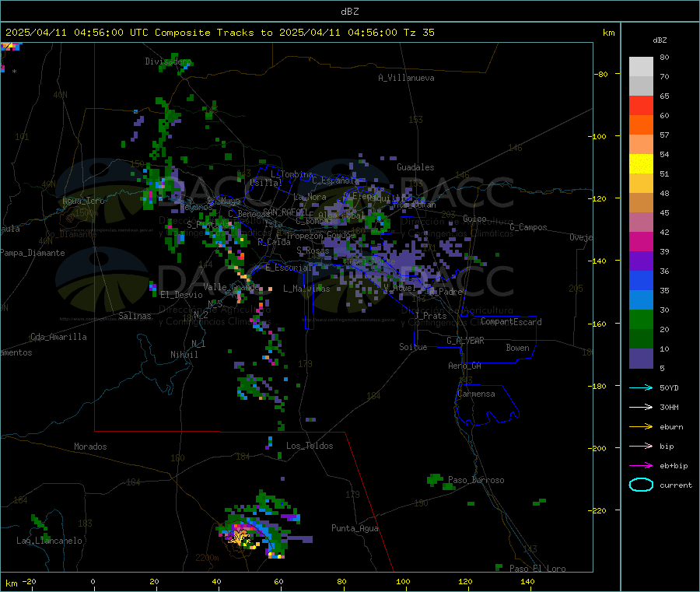Click the green 20 dBZ color swatch
Screen dimensions: 700x592
pyautogui.click(x=641, y=319)
